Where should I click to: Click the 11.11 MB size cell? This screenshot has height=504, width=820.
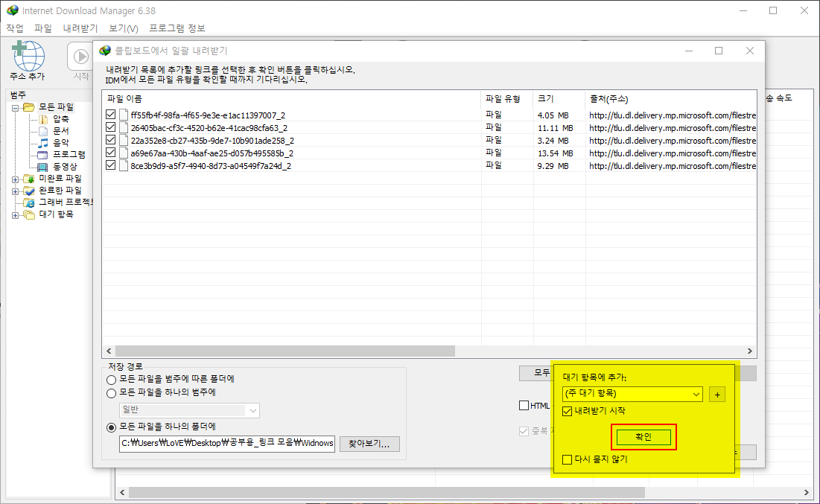555,128
